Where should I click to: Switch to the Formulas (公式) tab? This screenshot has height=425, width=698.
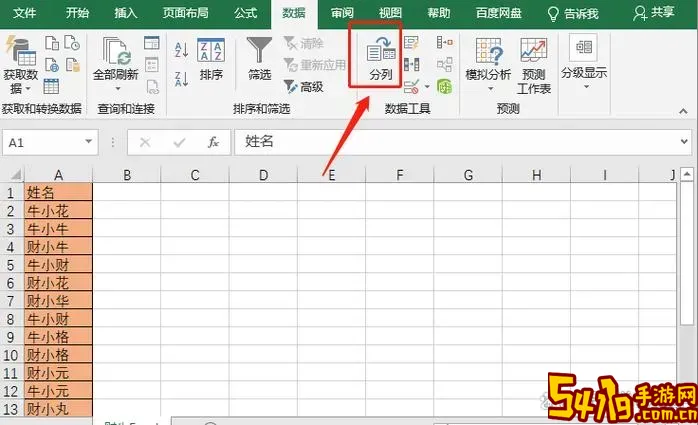[x=246, y=13]
